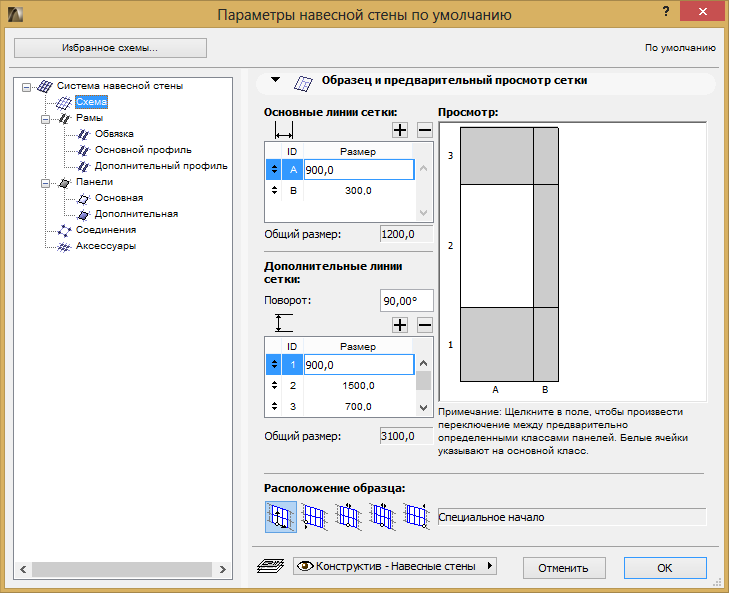This screenshot has width=729, height=593.
Task: Select the second pattern position icon
Action: click(x=314, y=516)
